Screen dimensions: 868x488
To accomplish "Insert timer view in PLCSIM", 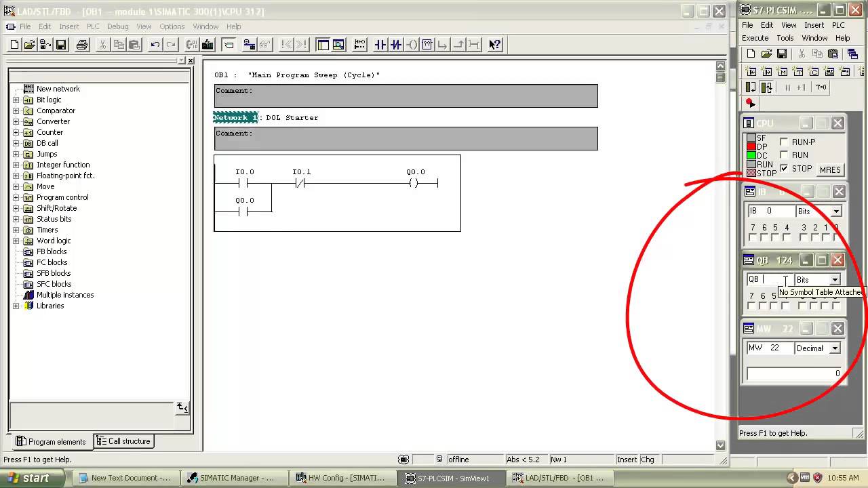I will click(798, 71).
